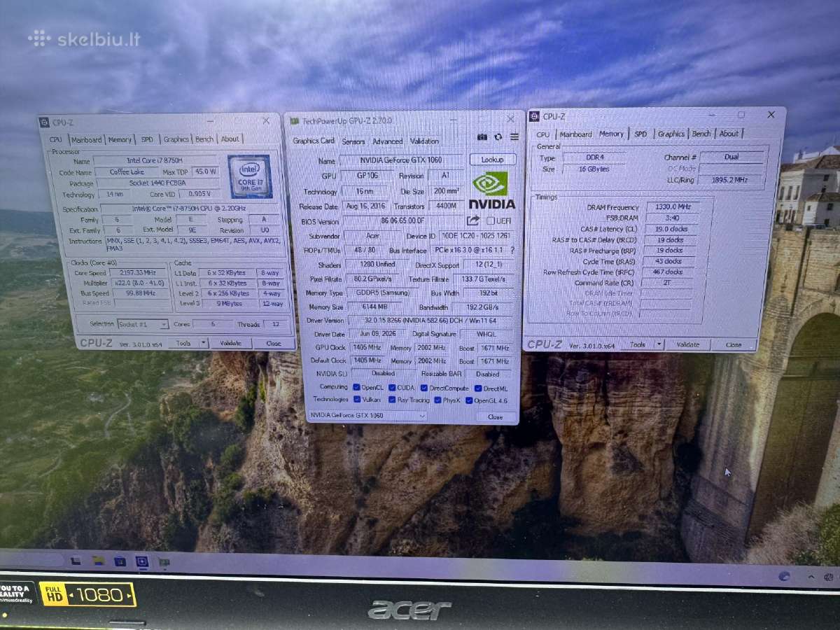Expand Tools arrow in left CPU-Z window
The height and width of the screenshot is (630, 840).
203,343
